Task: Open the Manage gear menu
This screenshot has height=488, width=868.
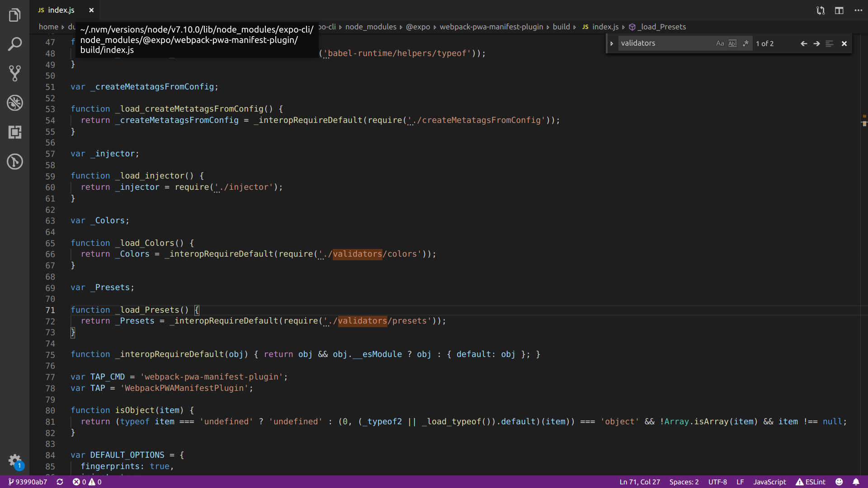Action: click(x=14, y=460)
